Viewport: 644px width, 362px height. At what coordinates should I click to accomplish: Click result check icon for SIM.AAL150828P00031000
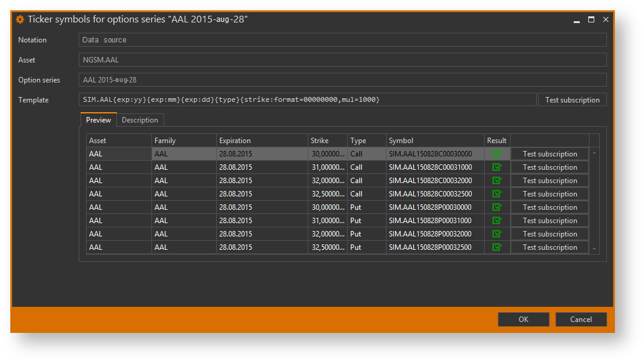(x=497, y=221)
